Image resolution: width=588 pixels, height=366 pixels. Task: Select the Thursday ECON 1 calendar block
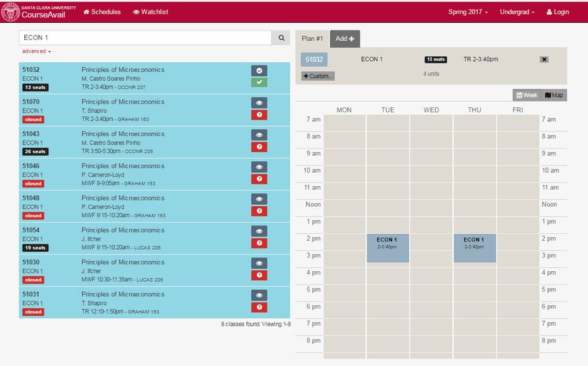475,248
